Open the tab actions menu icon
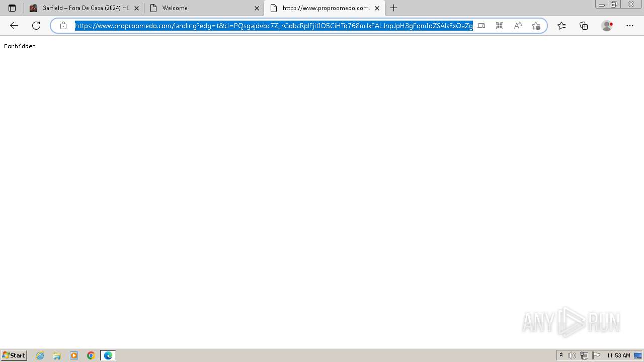The image size is (644, 362). 12,8
